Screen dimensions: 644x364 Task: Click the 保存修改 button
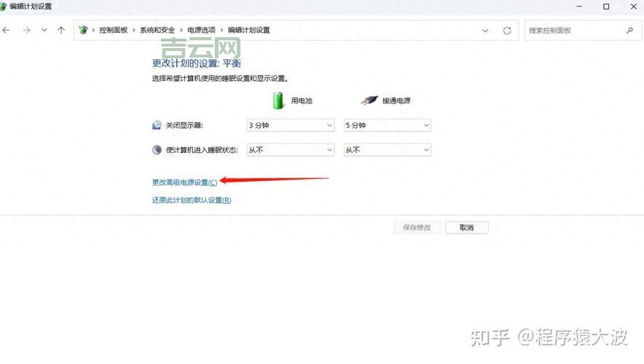(x=417, y=228)
